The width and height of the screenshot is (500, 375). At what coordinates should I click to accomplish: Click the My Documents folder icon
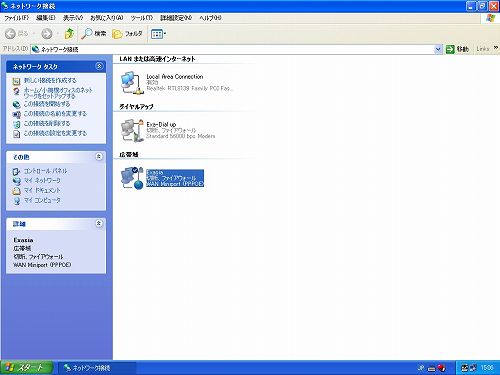[x=16, y=191]
